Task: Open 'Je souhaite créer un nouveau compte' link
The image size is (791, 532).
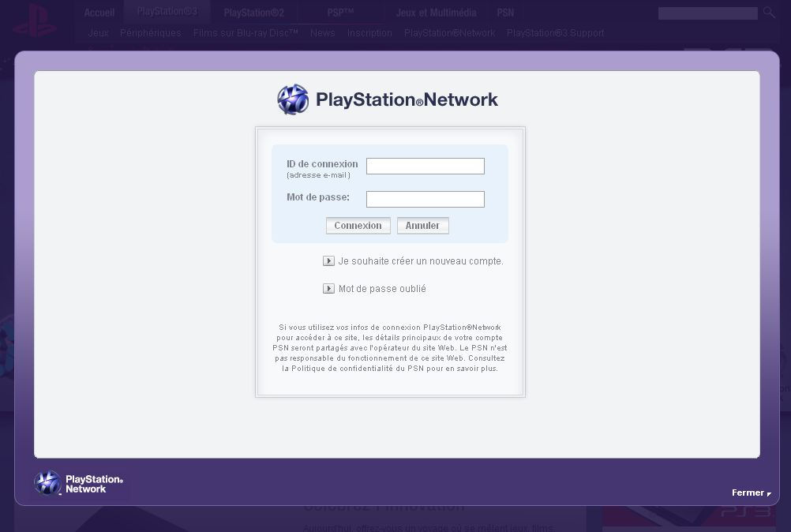Action: 421,261
